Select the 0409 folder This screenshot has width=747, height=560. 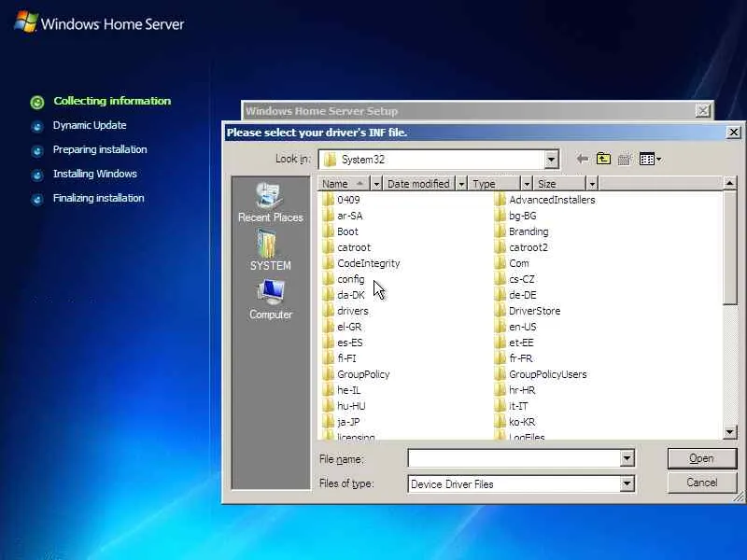tap(342, 200)
